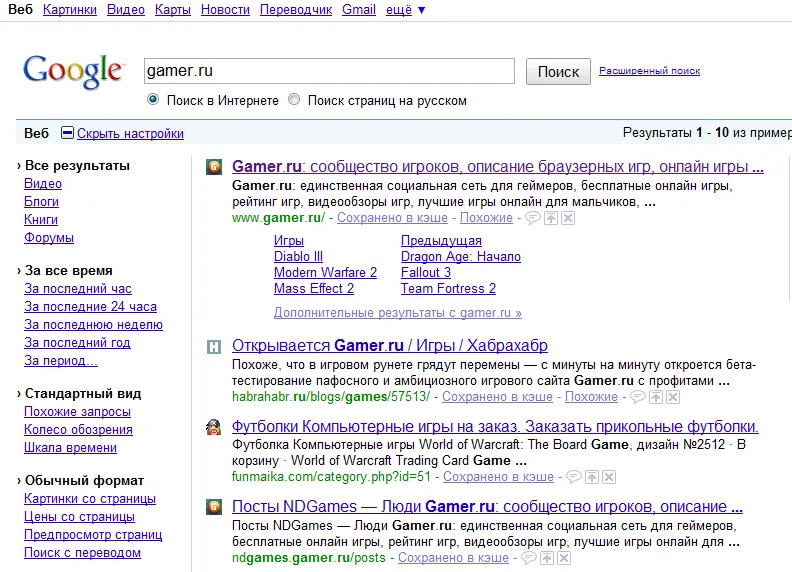Select the 'Поиск страниц на русском' radio button
The image size is (792, 572).
tap(294, 100)
